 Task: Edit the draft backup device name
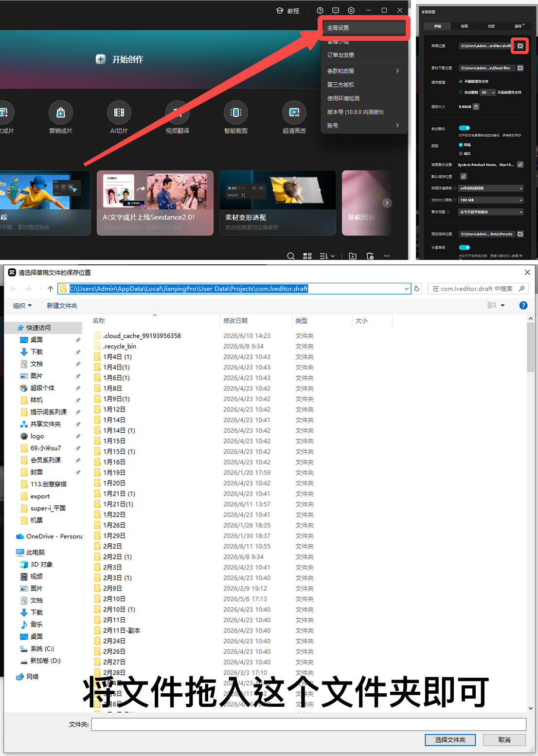[x=520, y=165]
